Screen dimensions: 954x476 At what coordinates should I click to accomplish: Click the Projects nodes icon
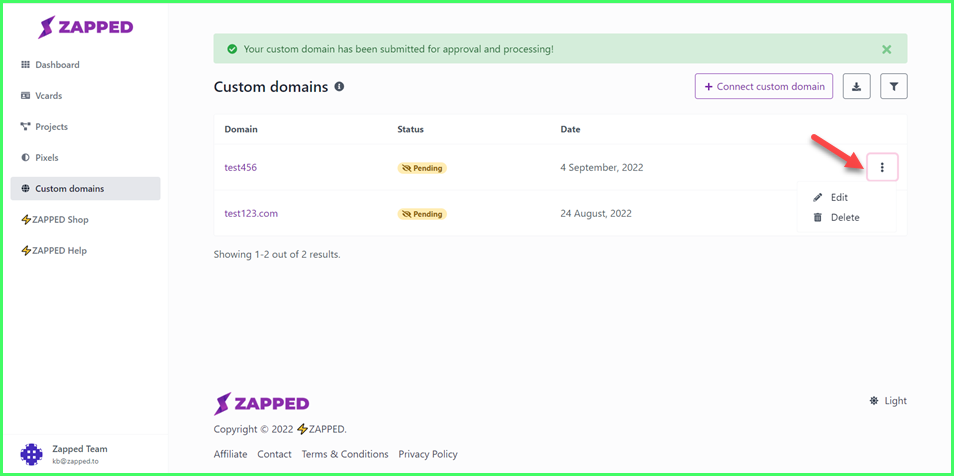point(26,127)
